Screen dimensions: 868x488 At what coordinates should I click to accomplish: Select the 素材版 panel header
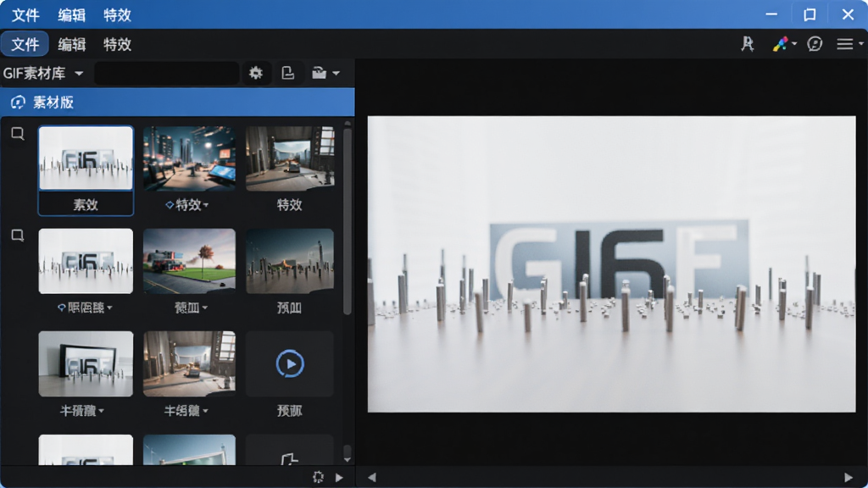click(177, 103)
